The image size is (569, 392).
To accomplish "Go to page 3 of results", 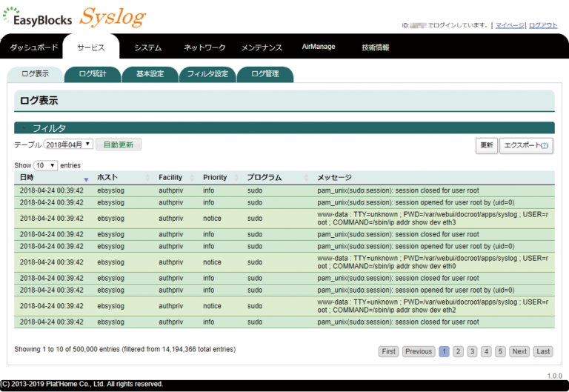I will [472, 351].
